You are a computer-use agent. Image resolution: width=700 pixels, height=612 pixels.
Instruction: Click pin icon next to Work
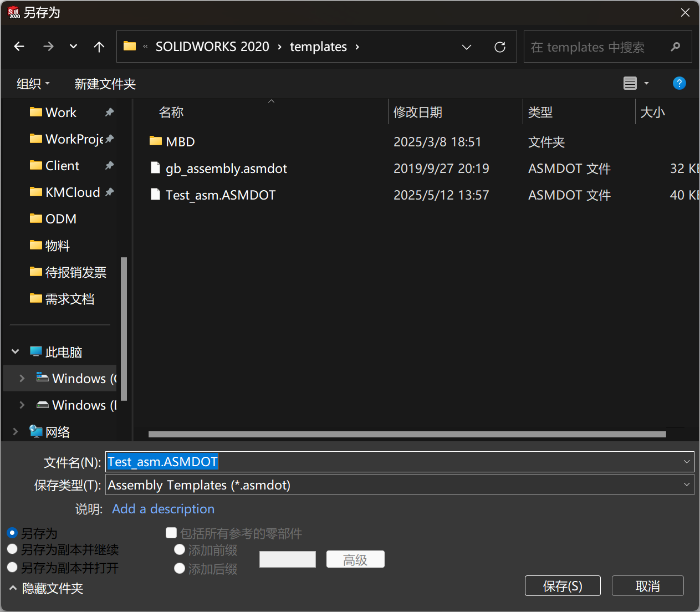(x=109, y=112)
